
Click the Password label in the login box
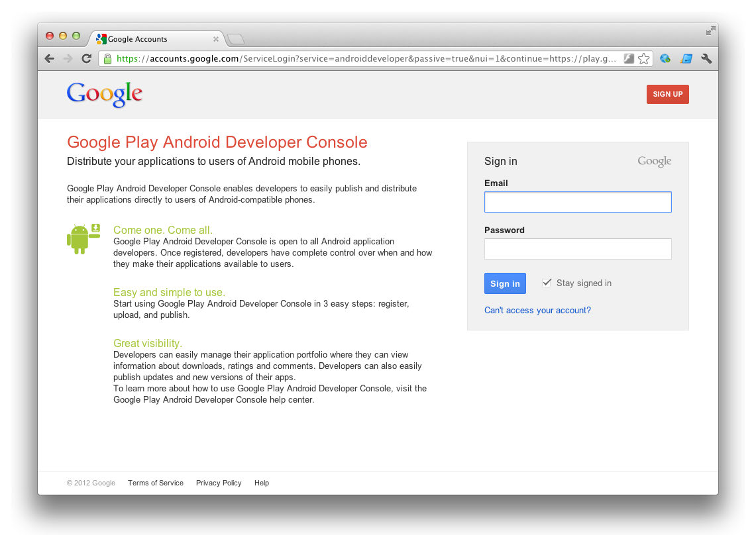tap(504, 230)
